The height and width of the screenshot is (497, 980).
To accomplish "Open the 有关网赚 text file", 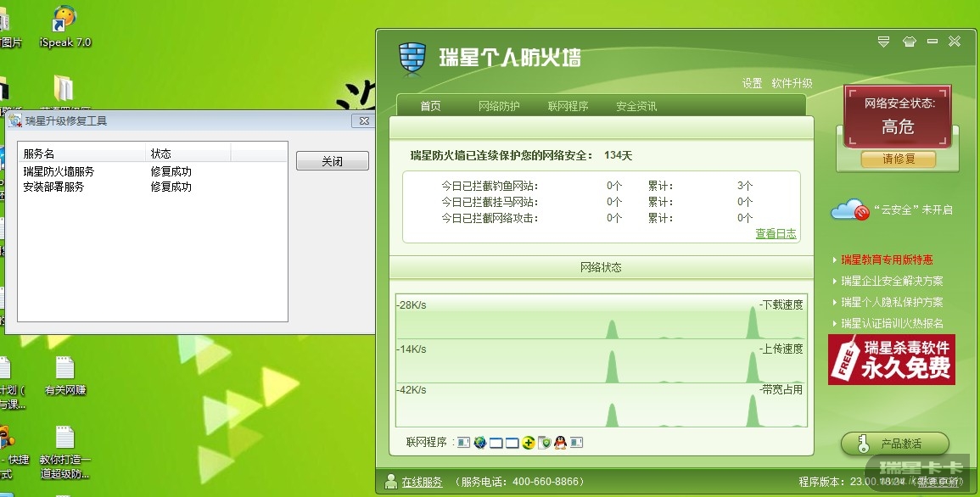I will 65,376.
